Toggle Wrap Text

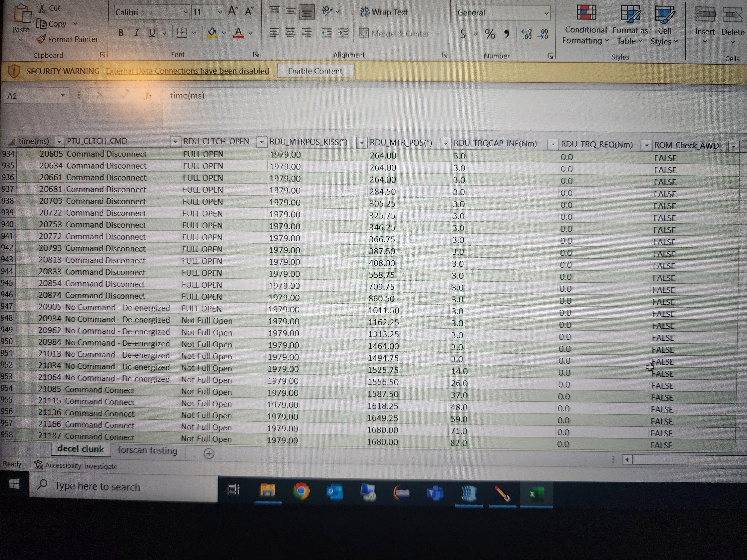[x=384, y=12]
